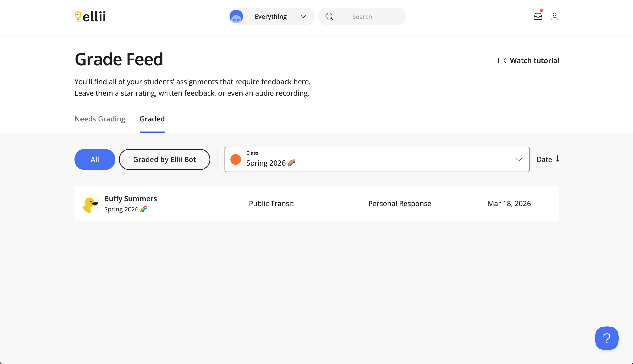Click the search magnifier icon

coord(329,16)
